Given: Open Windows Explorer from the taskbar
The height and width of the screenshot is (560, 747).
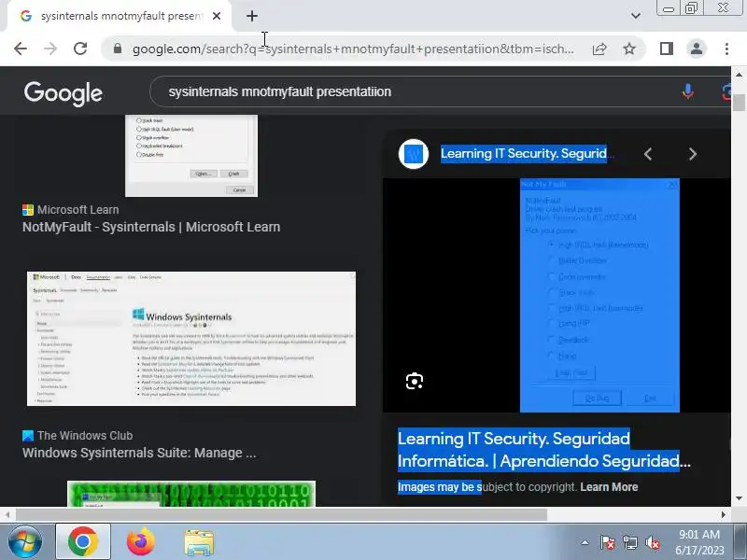Looking at the screenshot, I should (x=199, y=541).
